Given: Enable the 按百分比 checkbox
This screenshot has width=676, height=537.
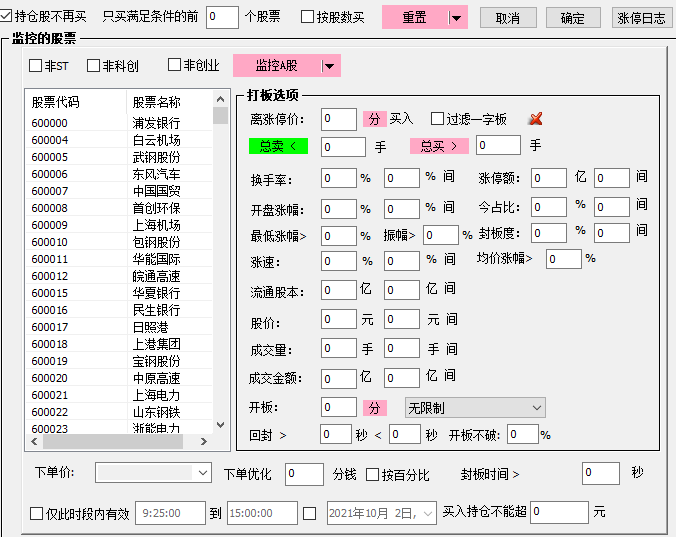Looking at the screenshot, I should [373, 475].
